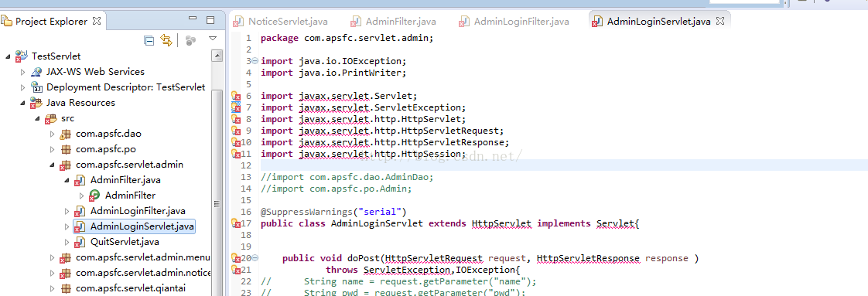The image size is (868, 296).
Task: Select Deployment Descriptor: TestServlet item
Action: (x=125, y=87)
